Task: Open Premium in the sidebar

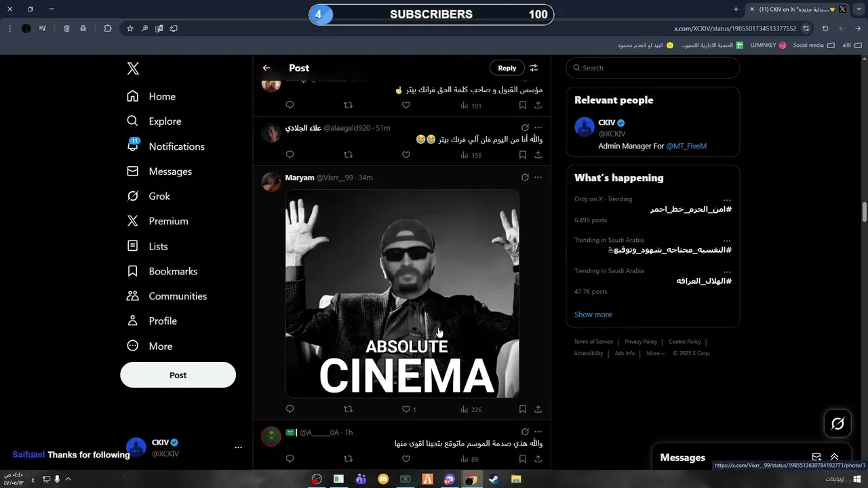Action: pyautogui.click(x=157, y=221)
